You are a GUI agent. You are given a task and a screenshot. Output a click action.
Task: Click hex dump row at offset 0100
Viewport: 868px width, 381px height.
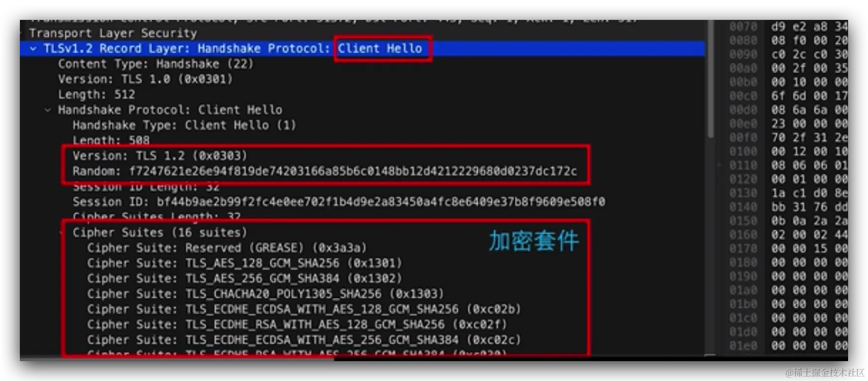pos(788,151)
